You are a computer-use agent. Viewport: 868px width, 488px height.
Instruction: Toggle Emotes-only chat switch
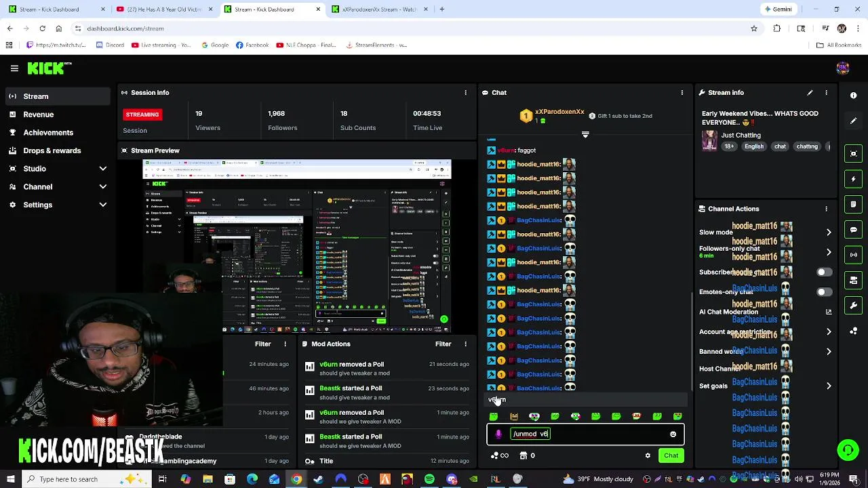click(823, 292)
